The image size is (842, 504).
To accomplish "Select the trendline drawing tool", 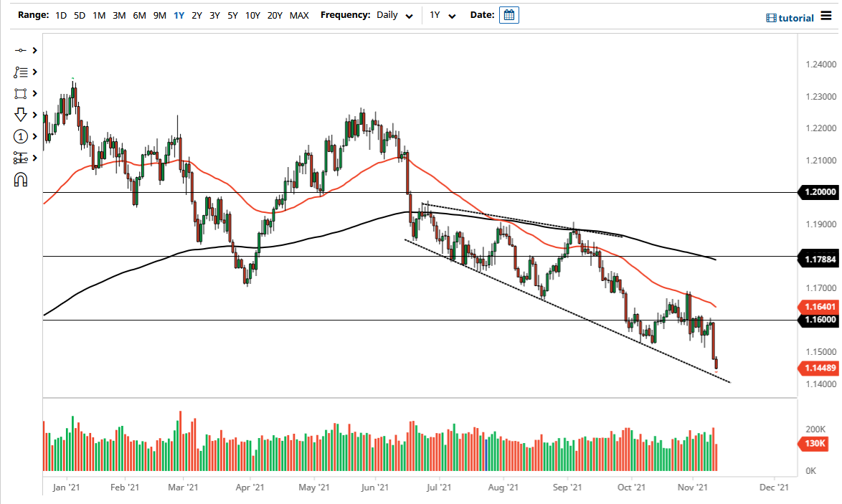I will (20, 50).
